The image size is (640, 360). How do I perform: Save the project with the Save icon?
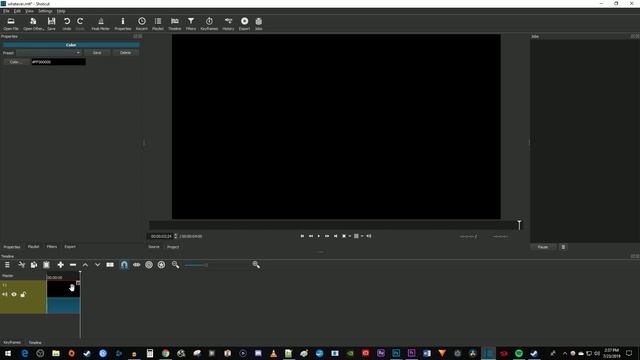click(51, 24)
